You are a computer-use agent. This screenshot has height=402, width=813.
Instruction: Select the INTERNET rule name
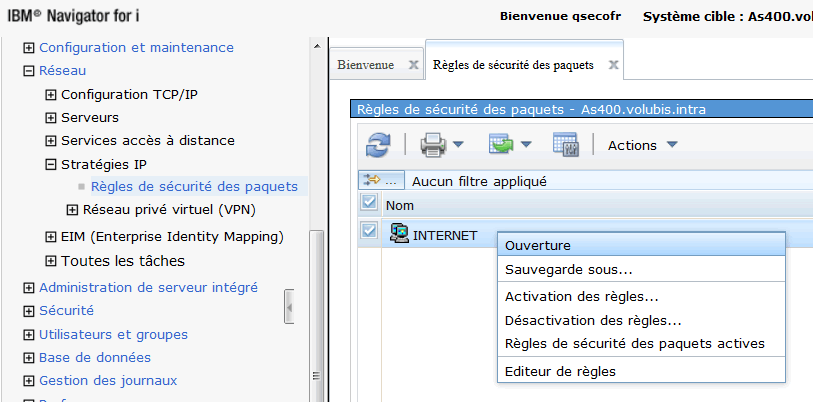point(445,235)
